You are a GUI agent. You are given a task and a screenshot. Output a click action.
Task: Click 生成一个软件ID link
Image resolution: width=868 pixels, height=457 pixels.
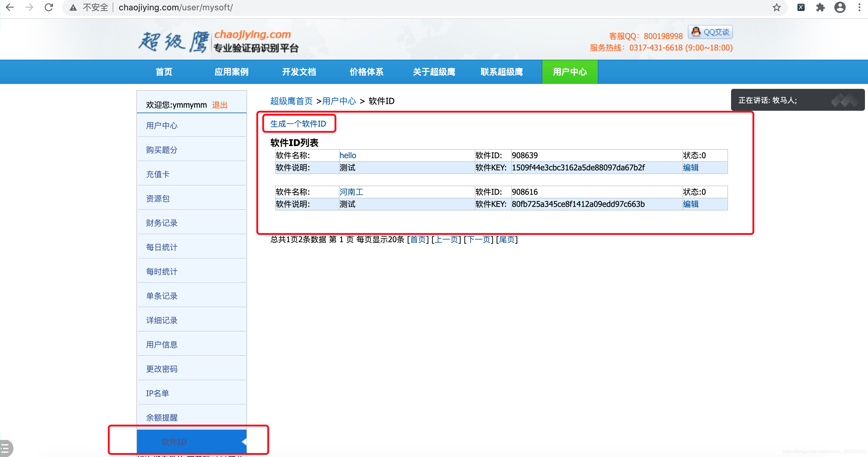tap(298, 124)
